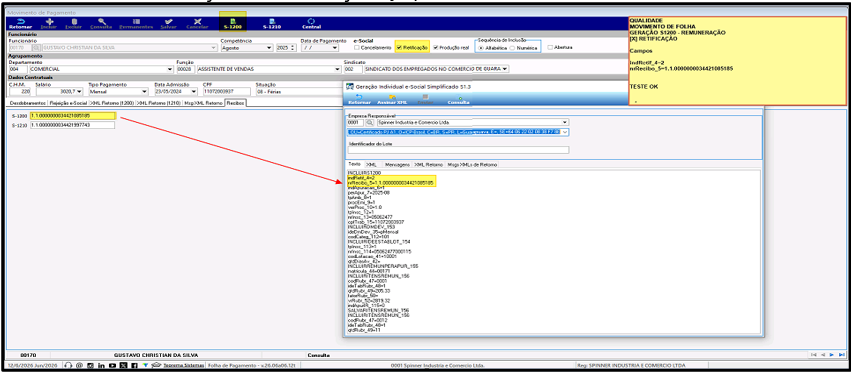Switch to the Mensagens tab
This screenshot has height=372, width=851.
396,165
